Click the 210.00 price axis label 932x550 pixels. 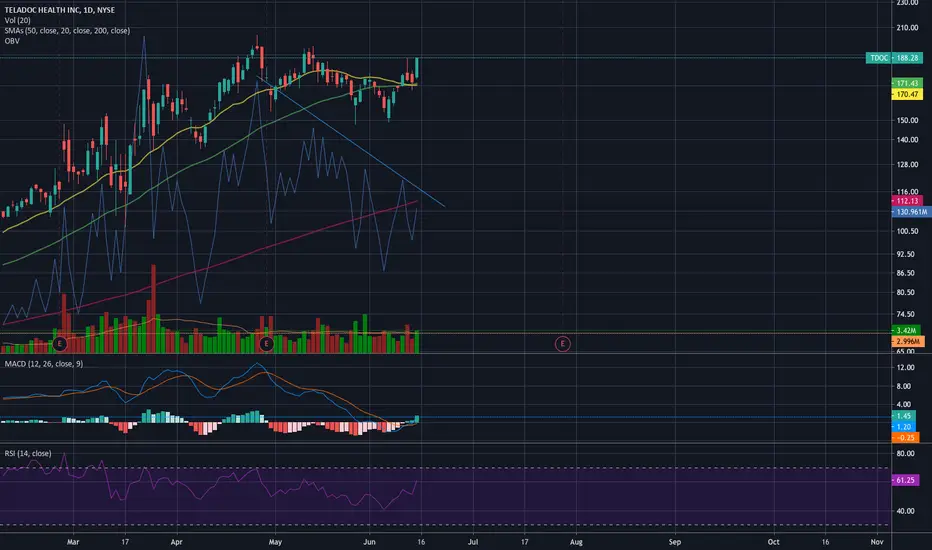(908, 27)
